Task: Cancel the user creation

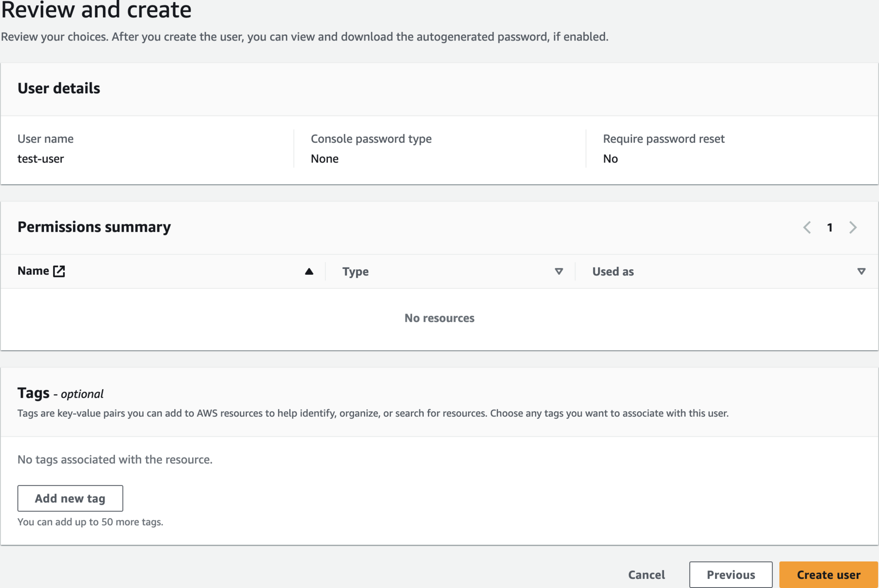Action: pyautogui.click(x=646, y=574)
